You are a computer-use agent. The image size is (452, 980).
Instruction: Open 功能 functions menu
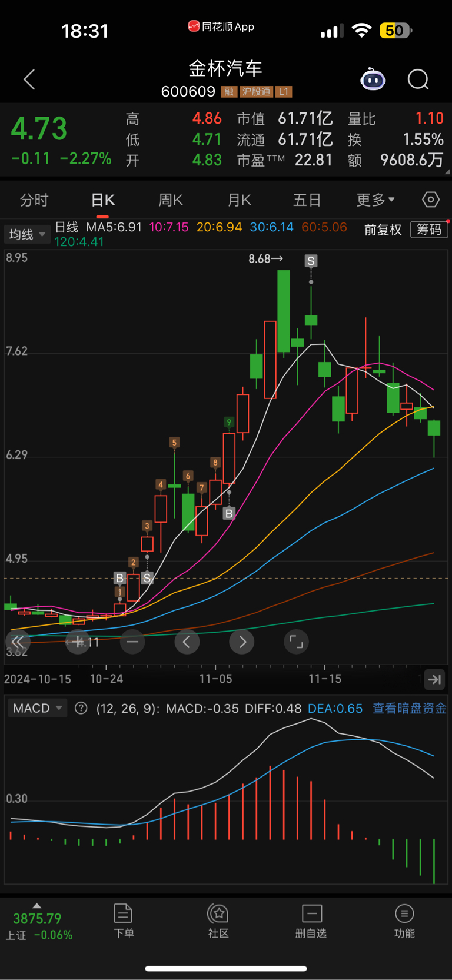(x=404, y=921)
